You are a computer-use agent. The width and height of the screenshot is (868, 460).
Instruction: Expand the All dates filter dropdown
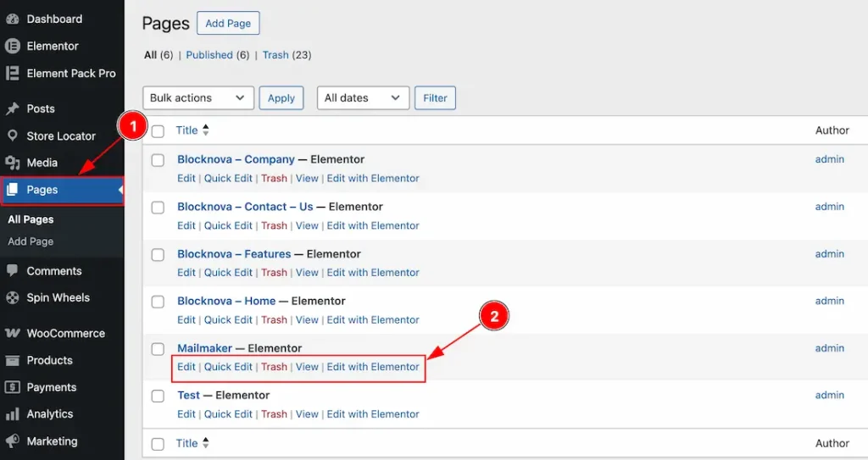[x=363, y=98]
